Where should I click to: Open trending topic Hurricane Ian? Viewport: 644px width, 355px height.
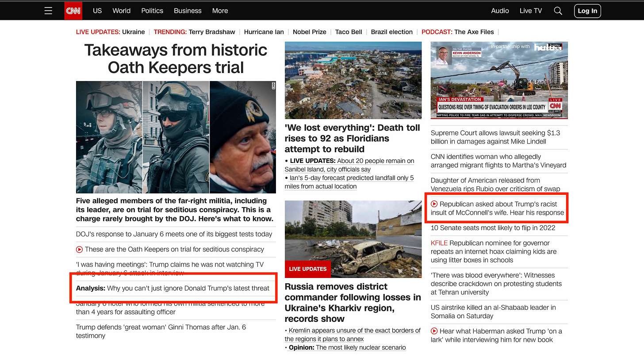click(x=264, y=32)
